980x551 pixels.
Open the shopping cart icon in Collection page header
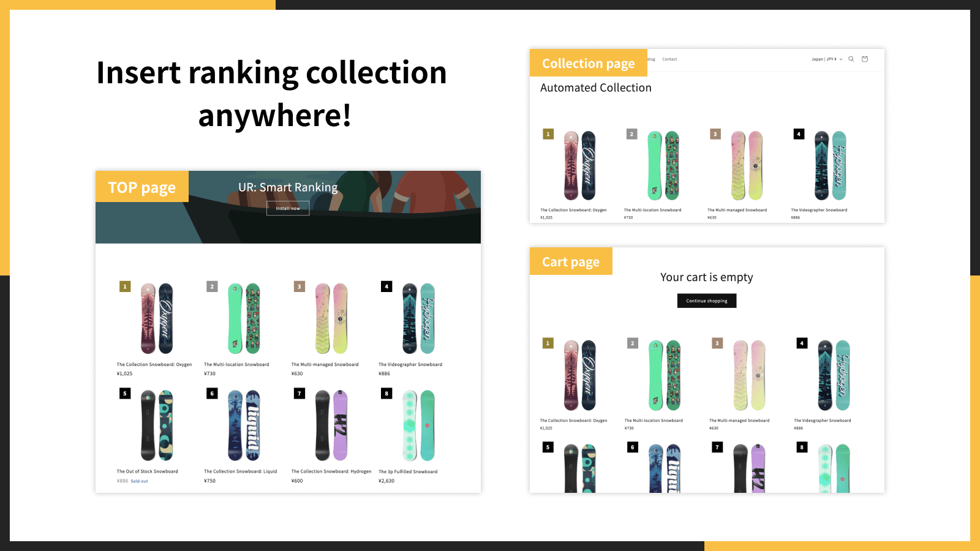865,59
